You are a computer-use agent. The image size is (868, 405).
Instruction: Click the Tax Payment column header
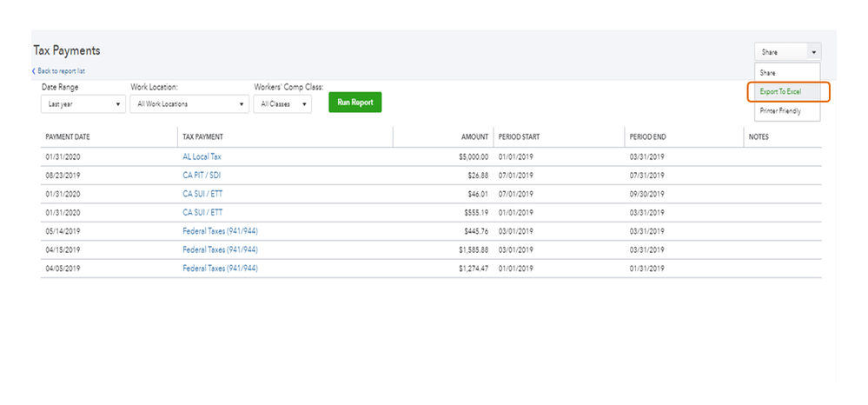coord(202,137)
